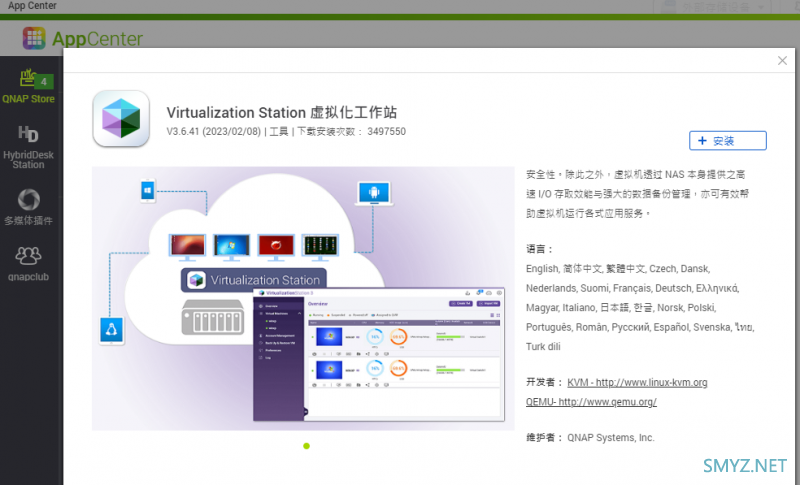Click the Windows phone icon in banner

tap(147, 189)
